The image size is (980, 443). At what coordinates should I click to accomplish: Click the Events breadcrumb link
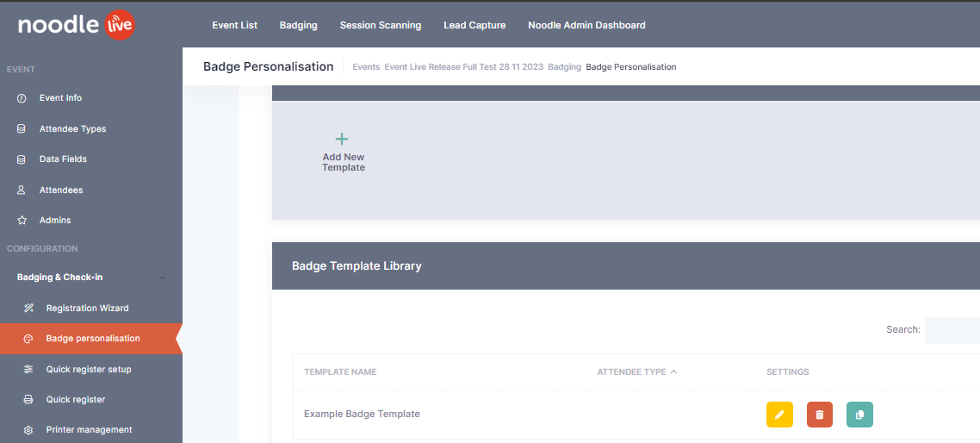tap(366, 67)
